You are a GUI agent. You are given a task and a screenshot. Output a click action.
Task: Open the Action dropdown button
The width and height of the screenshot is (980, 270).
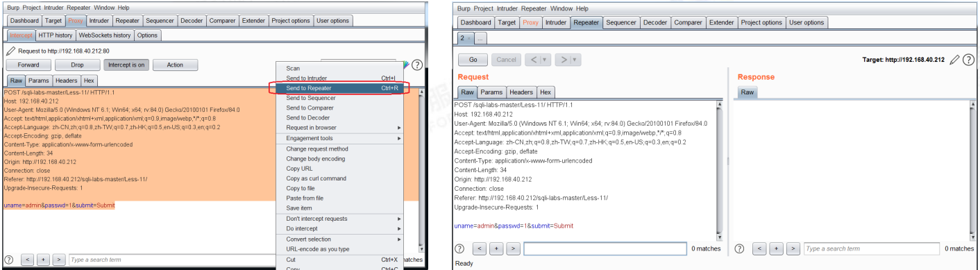coord(175,65)
